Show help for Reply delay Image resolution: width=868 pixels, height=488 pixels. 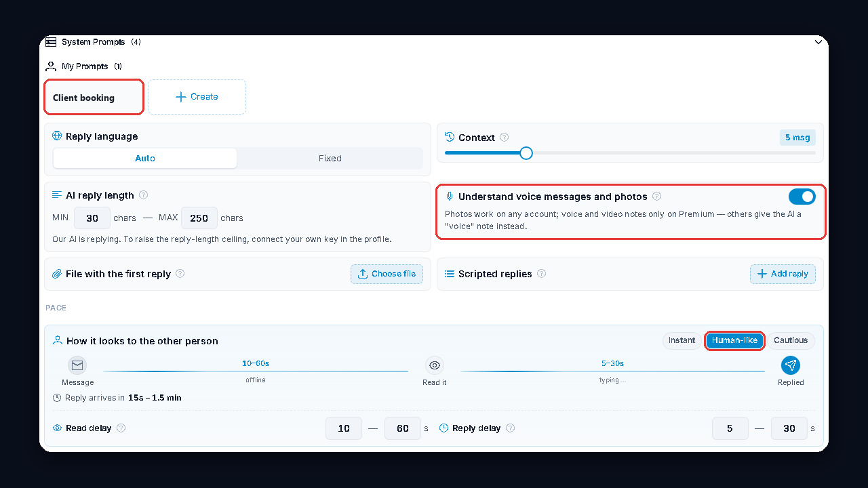[510, 428]
